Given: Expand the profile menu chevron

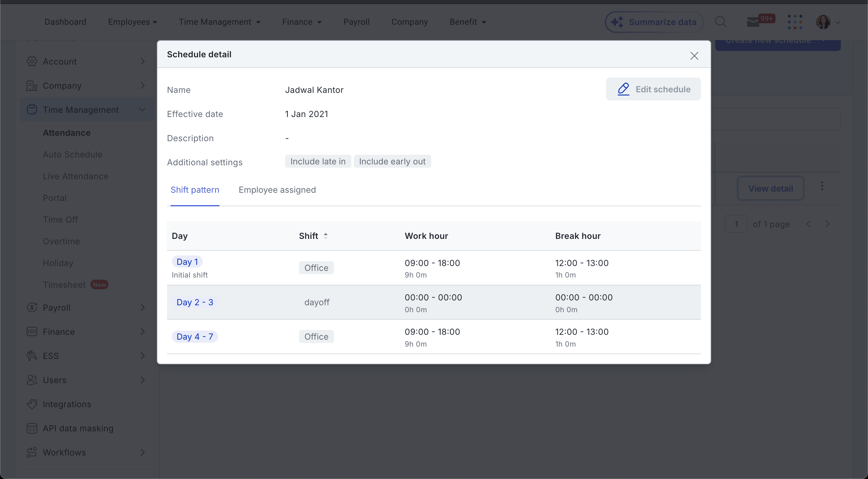Looking at the screenshot, I should (838, 23).
